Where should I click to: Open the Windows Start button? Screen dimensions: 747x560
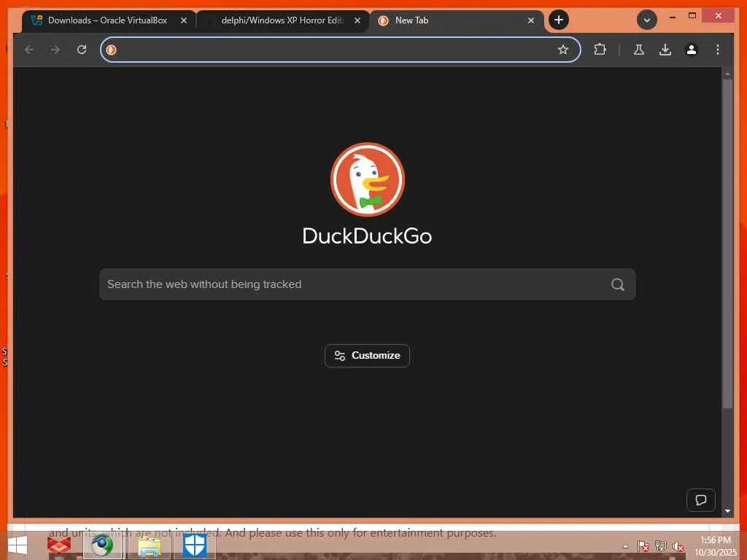coord(18,545)
